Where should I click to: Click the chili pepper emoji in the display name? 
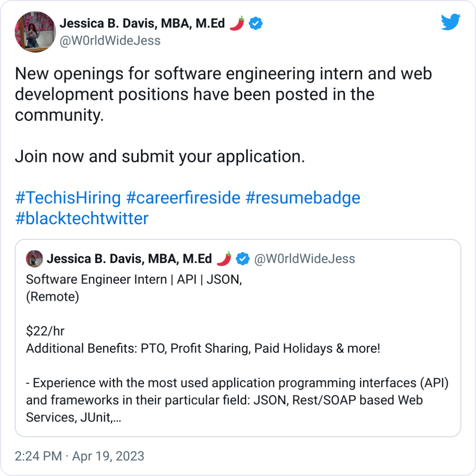point(237,23)
